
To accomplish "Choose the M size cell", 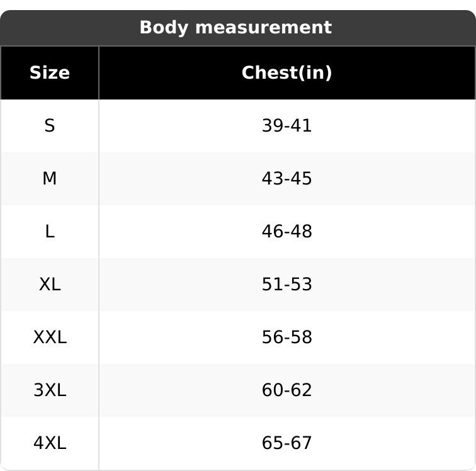I will tap(49, 179).
